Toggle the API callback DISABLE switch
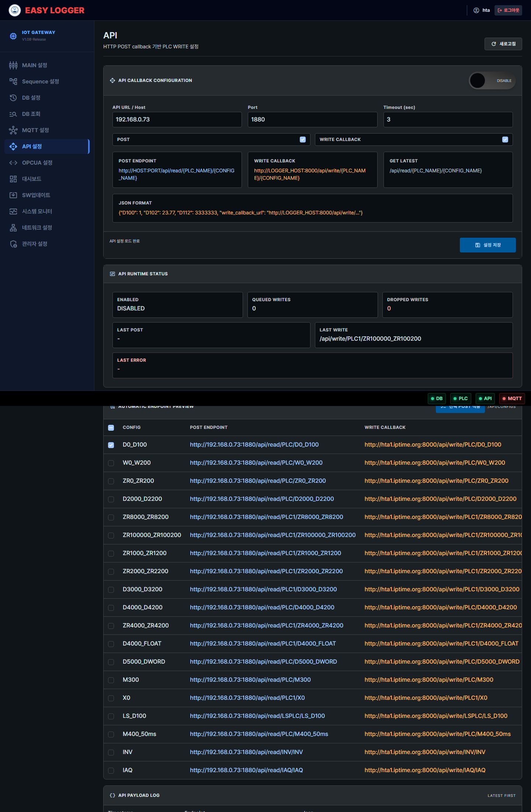The height and width of the screenshot is (812, 531). 492,81
